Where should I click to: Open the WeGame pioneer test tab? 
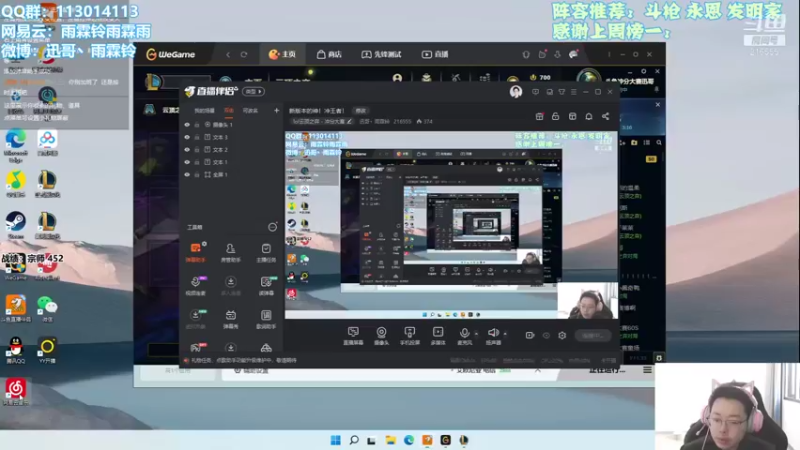point(381,54)
